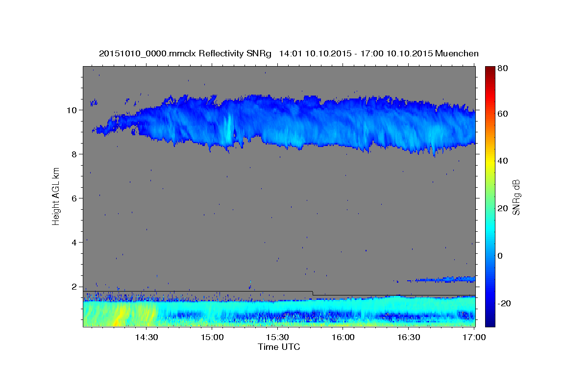The height and width of the screenshot is (392, 588).
Task: Click the 'SNRg dB' colorbar label
Action: 516,197
